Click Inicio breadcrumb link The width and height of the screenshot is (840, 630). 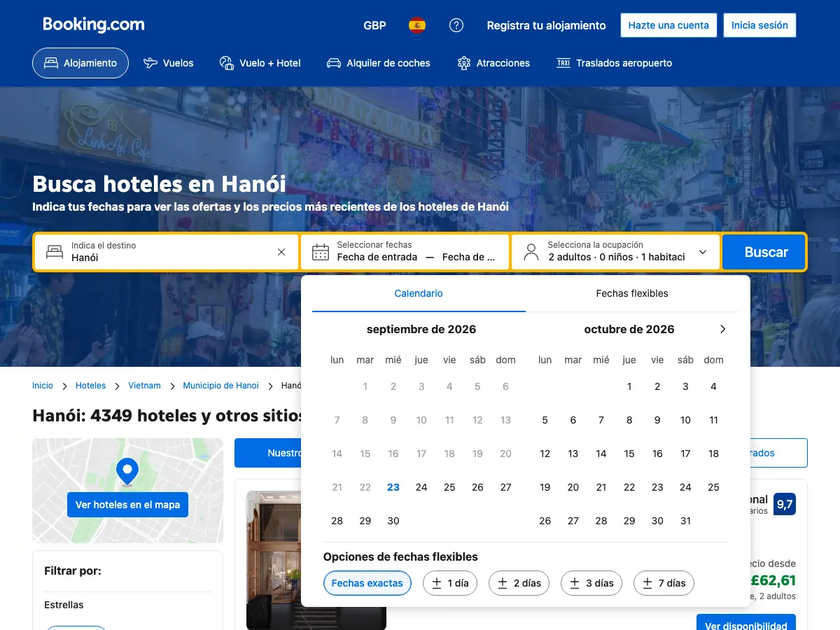tap(43, 386)
